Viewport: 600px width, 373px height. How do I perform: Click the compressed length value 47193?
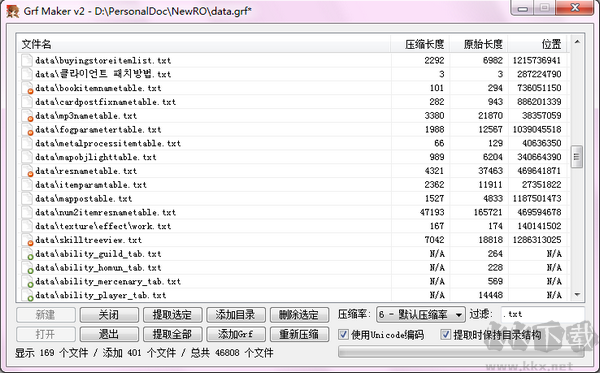coord(432,212)
